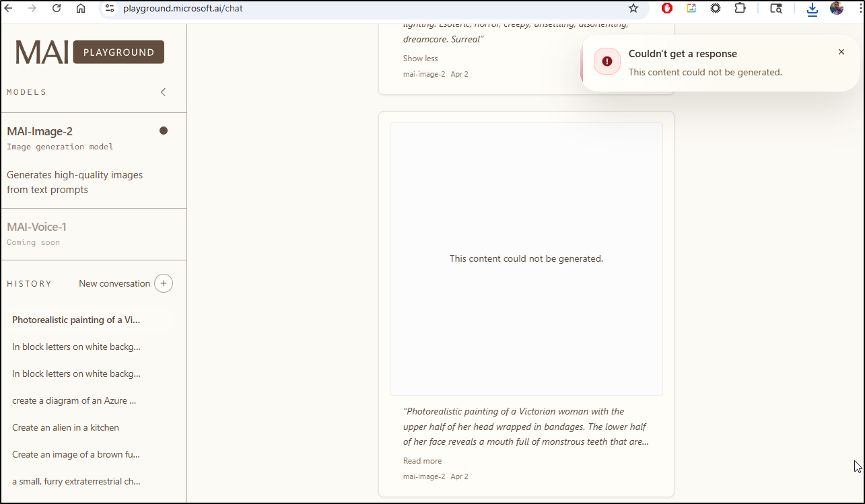
Task: Dismiss the 'Couldn't get a response' notification
Action: [x=841, y=52]
